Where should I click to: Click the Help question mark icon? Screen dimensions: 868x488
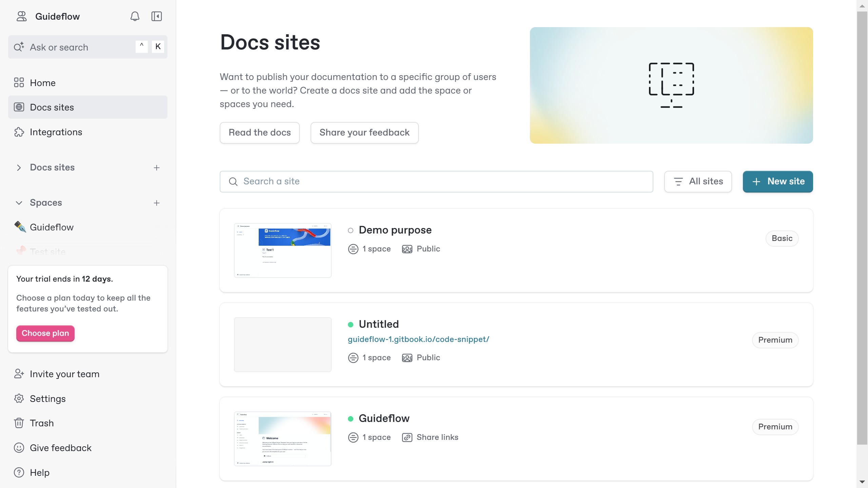pyautogui.click(x=19, y=472)
